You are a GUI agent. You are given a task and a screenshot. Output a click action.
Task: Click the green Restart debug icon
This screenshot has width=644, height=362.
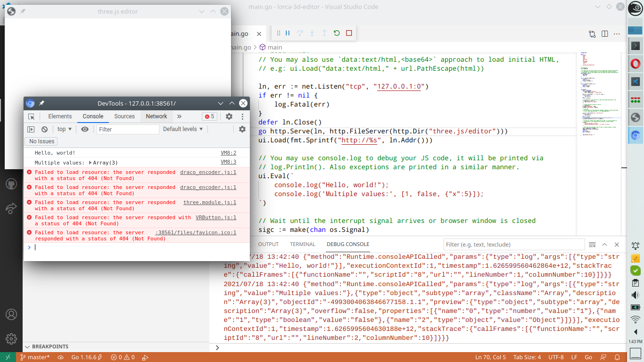(x=336, y=33)
